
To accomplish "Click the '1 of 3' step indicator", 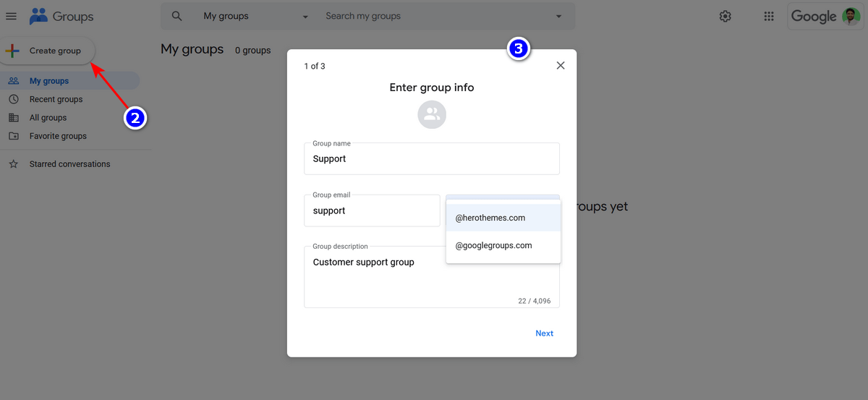I will pos(315,67).
